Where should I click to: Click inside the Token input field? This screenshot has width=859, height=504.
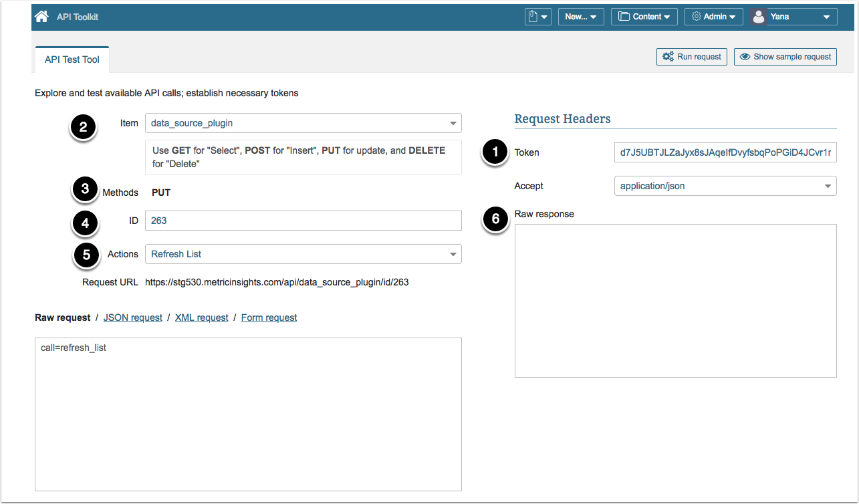725,152
